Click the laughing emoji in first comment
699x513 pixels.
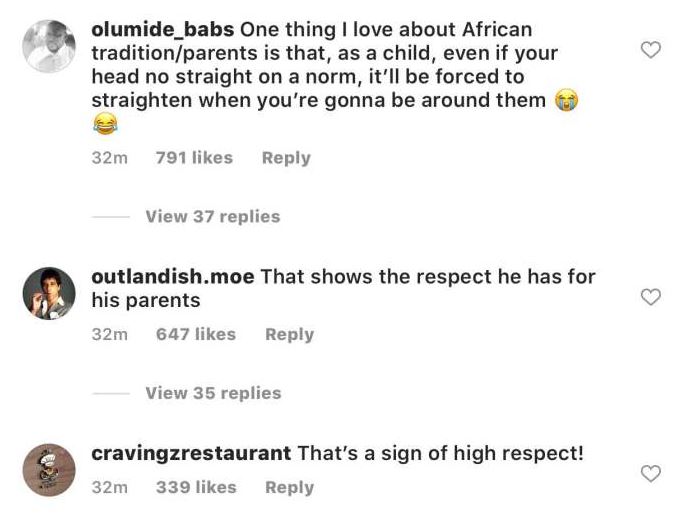pos(104,124)
